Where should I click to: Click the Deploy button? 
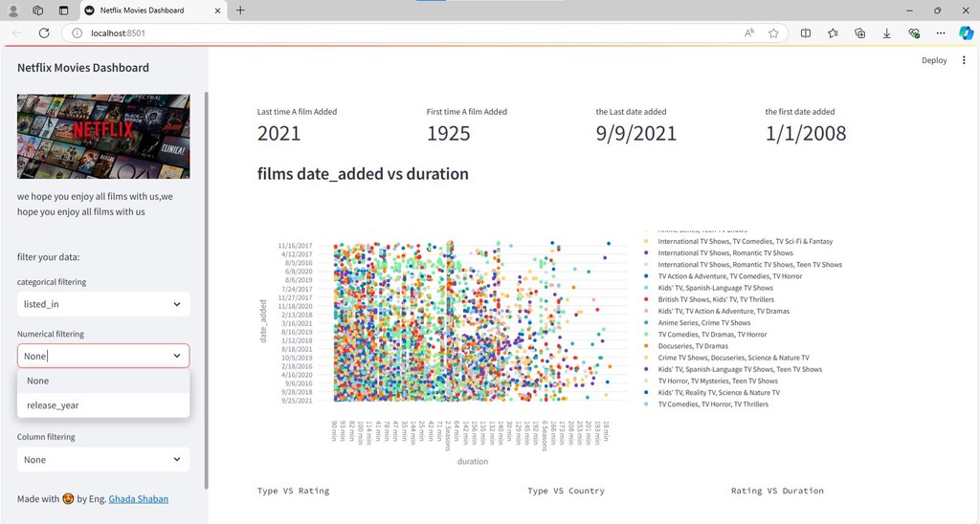click(934, 60)
